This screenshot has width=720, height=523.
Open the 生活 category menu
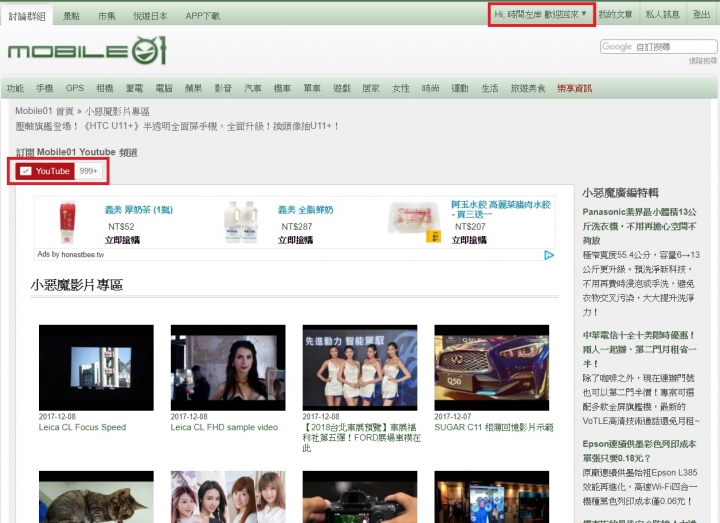(489, 88)
